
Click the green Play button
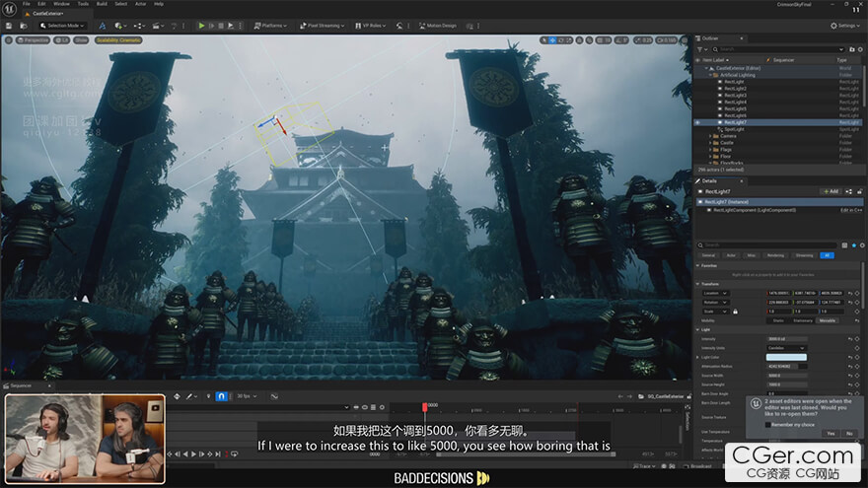(201, 26)
